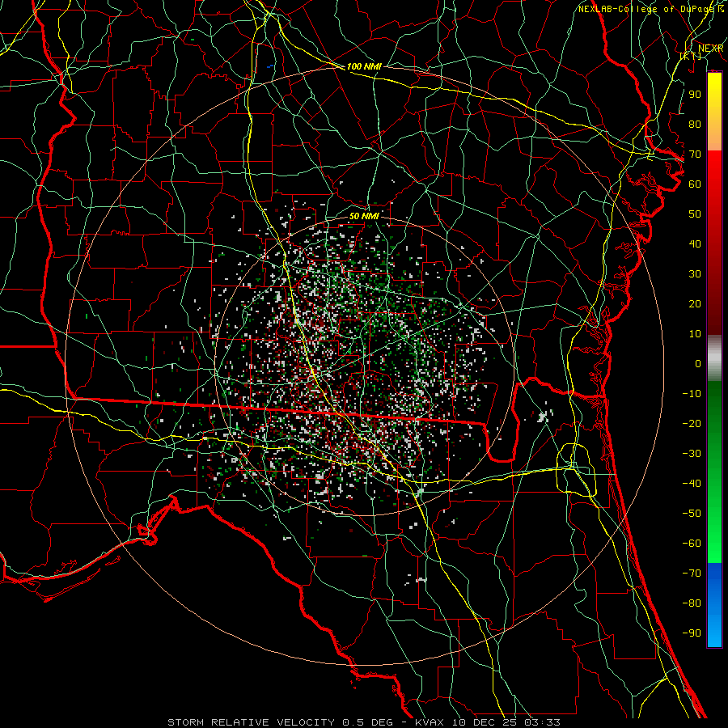Click the 03:33 timestamp in the caption
Screen dimensions: 728x728
click(542, 722)
